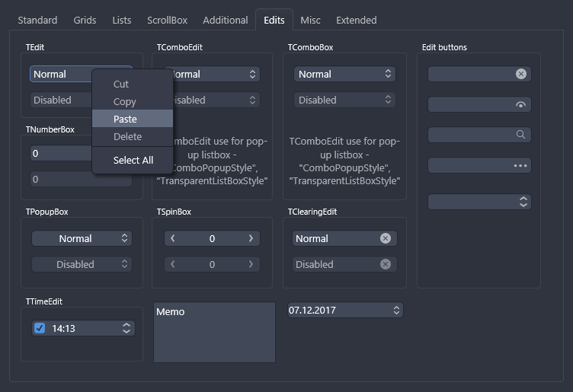
Task: Choose Copy from the context menu
Action: pyautogui.click(x=133, y=101)
